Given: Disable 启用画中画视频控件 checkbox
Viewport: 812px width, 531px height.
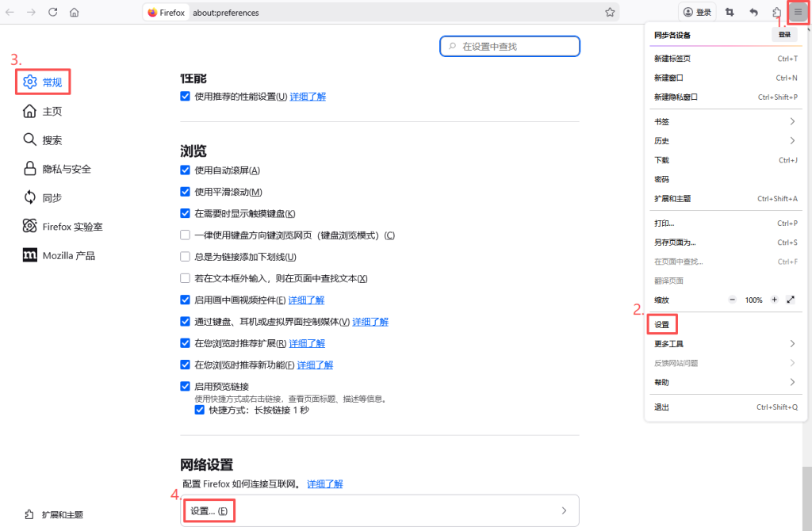Looking at the screenshot, I should pyautogui.click(x=186, y=300).
